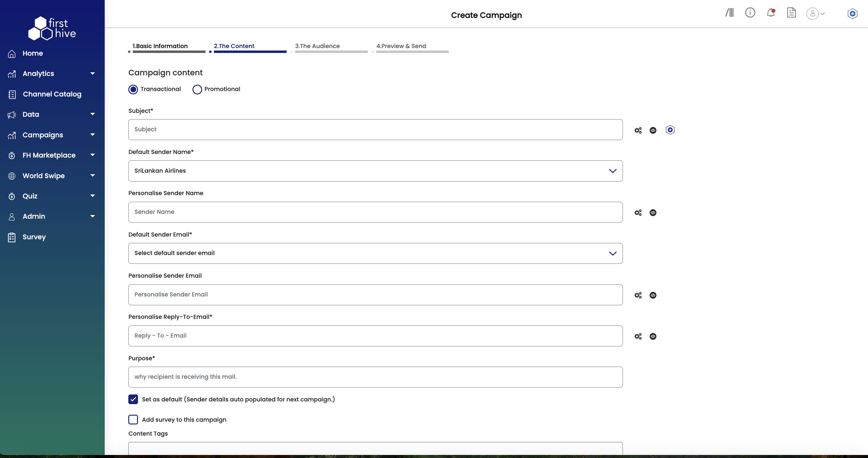
Task: Click gears icon beside Sender Name field
Action: point(638,212)
